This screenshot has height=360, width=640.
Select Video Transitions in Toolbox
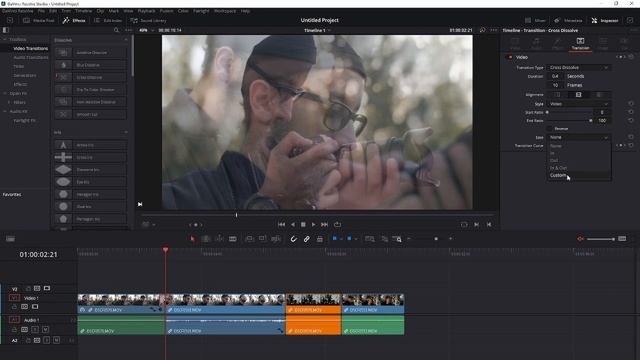[x=31, y=49]
